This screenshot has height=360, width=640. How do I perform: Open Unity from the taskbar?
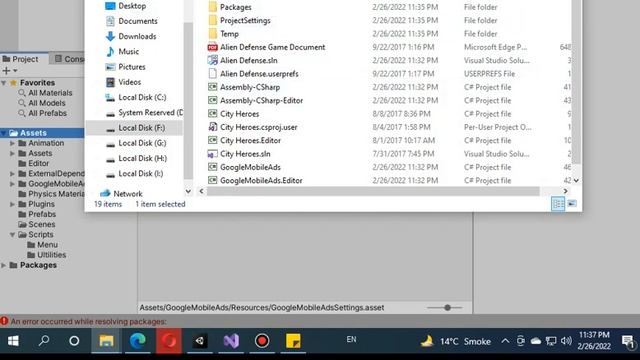point(200,341)
